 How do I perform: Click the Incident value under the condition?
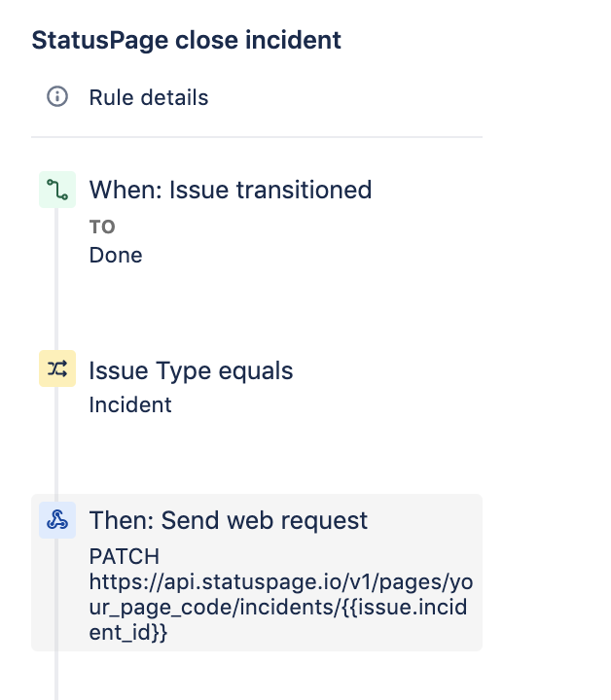point(130,404)
